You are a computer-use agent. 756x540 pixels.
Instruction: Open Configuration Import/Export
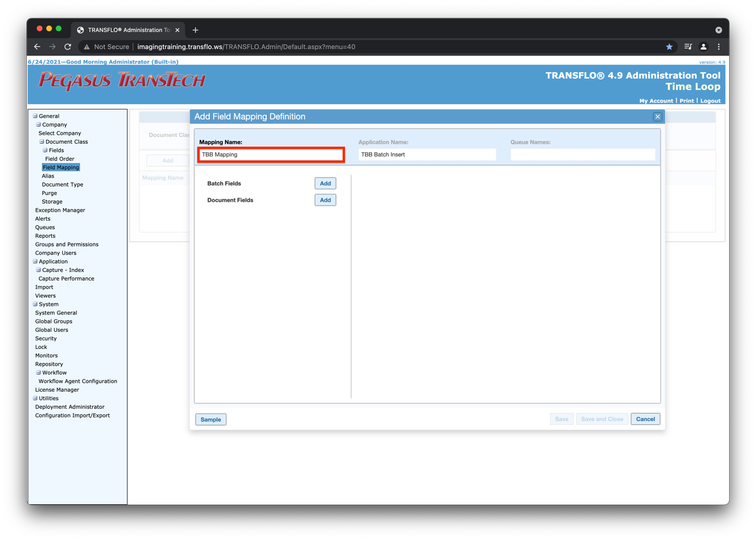[x=72, y=416]
